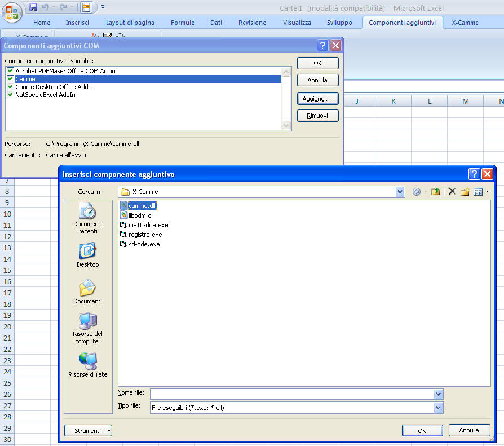
Task: Click help icon of Componenti aggiuntivi COM dialog
Action: [322, 45]
